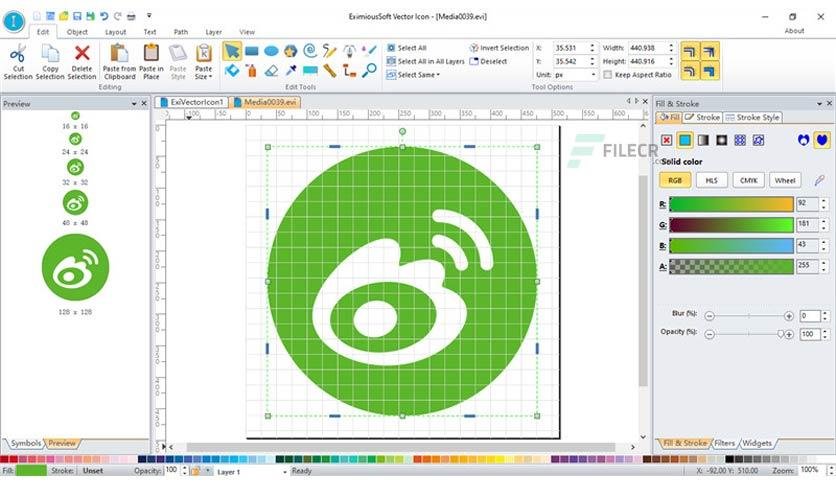
Task: Click Deselect
Action: pos(488,61)
